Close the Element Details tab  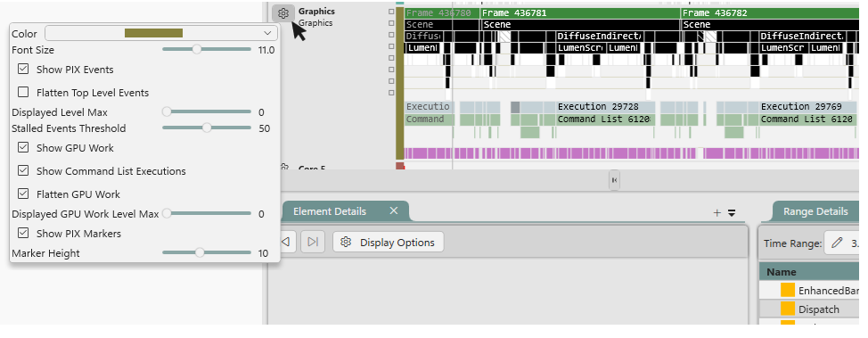[394, 210]
